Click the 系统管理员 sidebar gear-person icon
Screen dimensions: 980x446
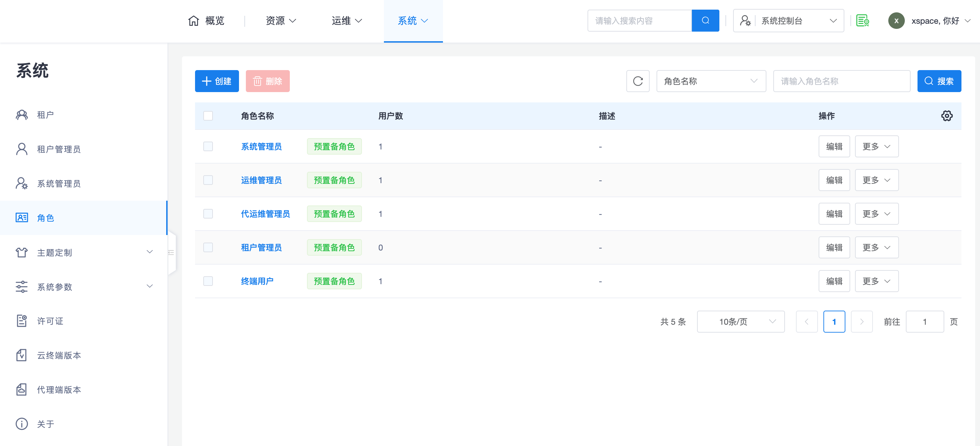click(x=22, y=183)
